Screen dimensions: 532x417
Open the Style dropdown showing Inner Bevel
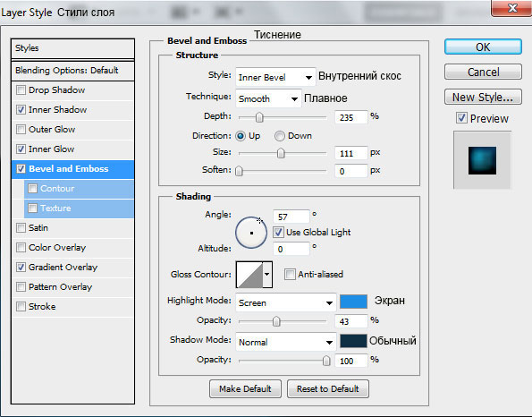(275, 77)
